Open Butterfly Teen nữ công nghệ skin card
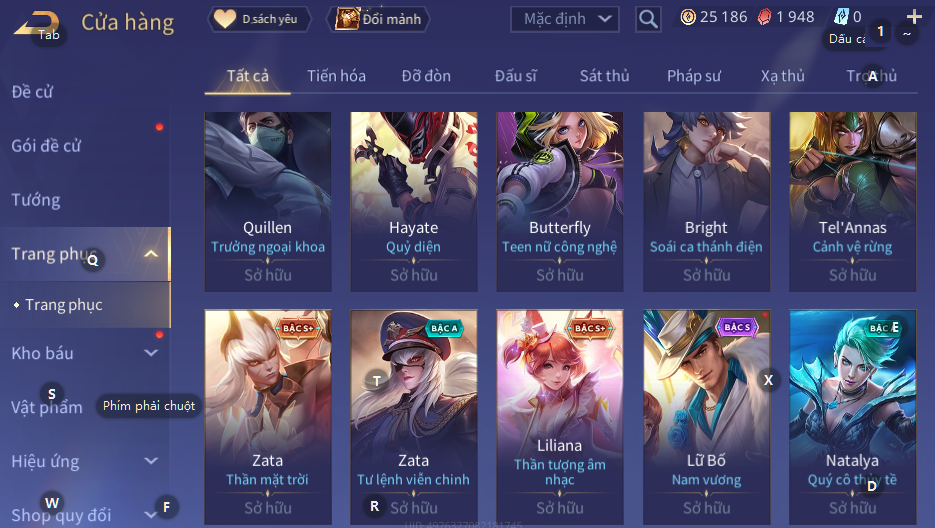 pos(559,202)
